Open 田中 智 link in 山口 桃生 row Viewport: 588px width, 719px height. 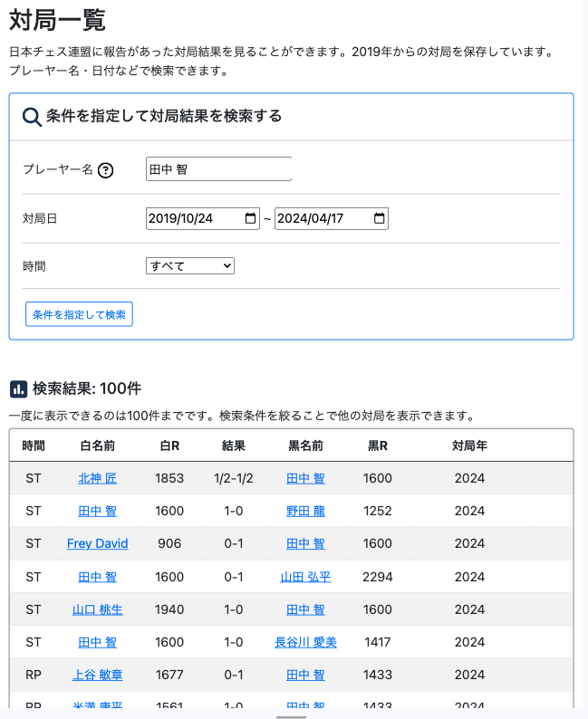(x=305, y=609)
